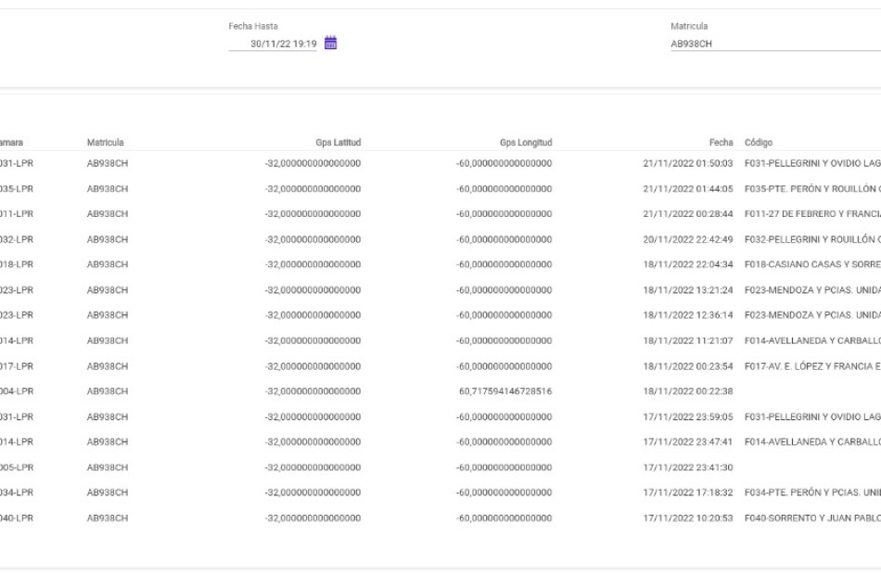Sort records by the Fecha column header
Image resolution: width=881 pixels, height=588 pixels.
point(721,143)
